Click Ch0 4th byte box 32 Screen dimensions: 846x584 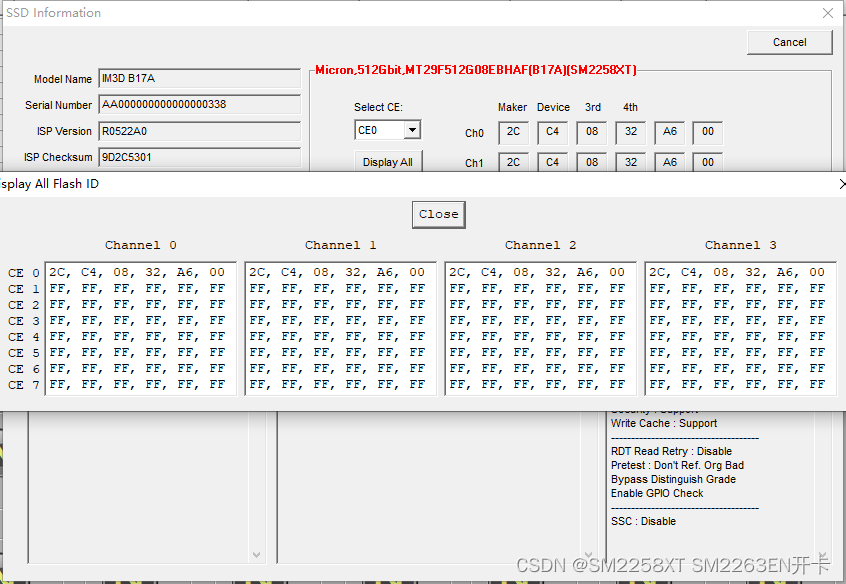click(631, 132)
